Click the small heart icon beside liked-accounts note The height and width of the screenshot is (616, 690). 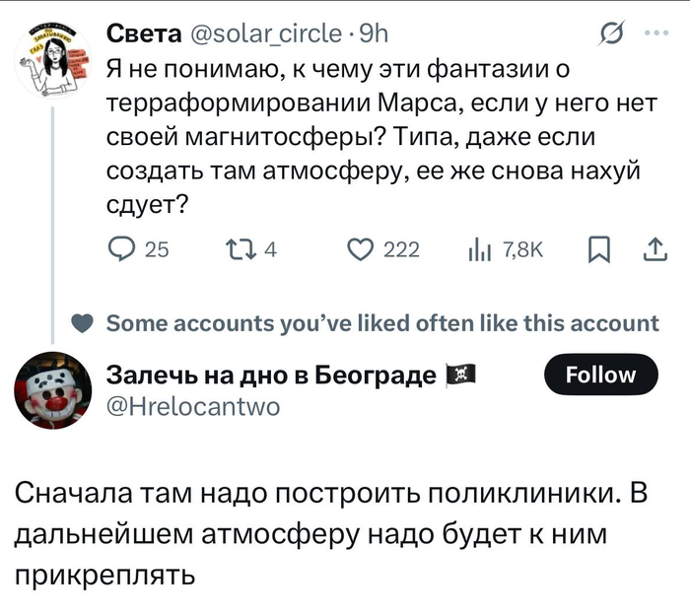85,324
